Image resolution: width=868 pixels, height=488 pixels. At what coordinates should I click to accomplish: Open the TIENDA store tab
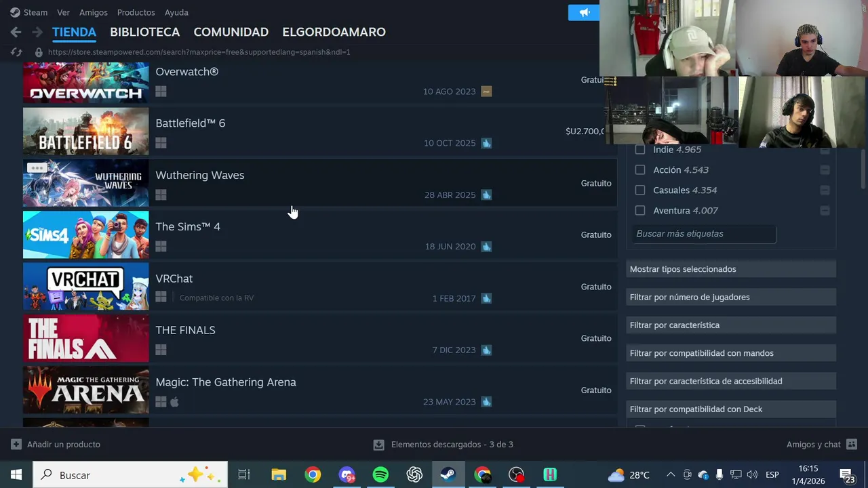coord(74,32)
